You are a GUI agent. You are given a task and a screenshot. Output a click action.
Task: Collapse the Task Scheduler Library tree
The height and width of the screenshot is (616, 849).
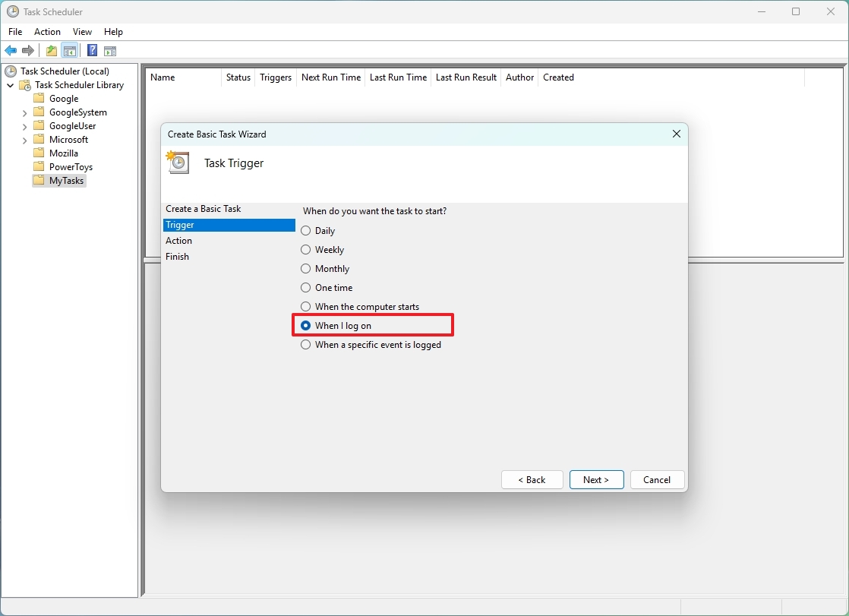click(x=11, y=85)
